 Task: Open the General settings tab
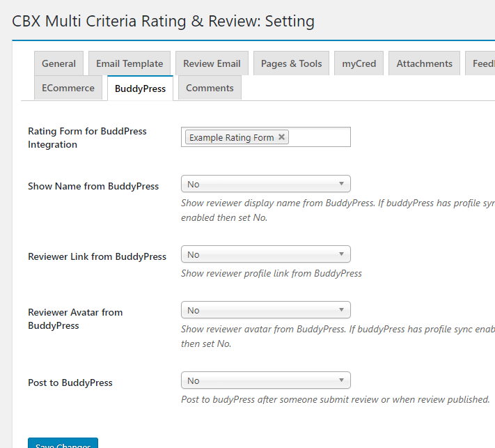point(58,63)
